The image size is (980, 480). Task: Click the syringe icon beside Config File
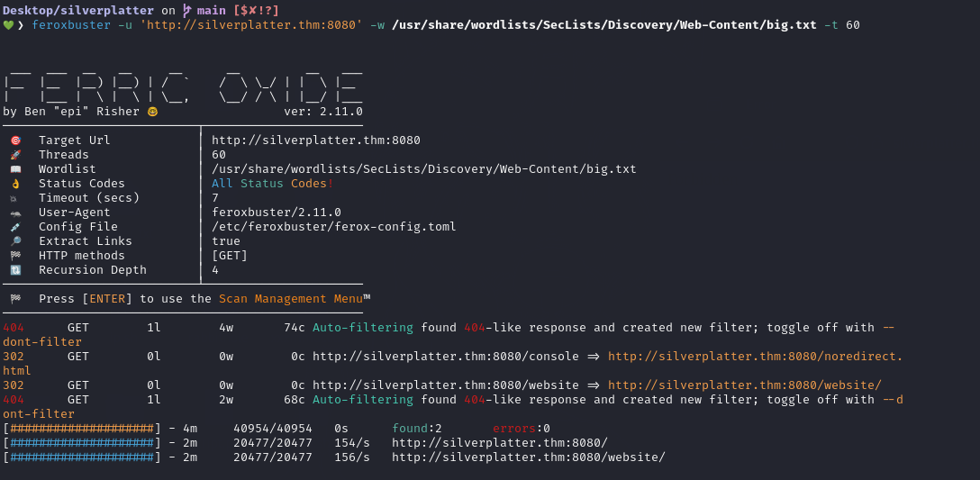(15, 227)
